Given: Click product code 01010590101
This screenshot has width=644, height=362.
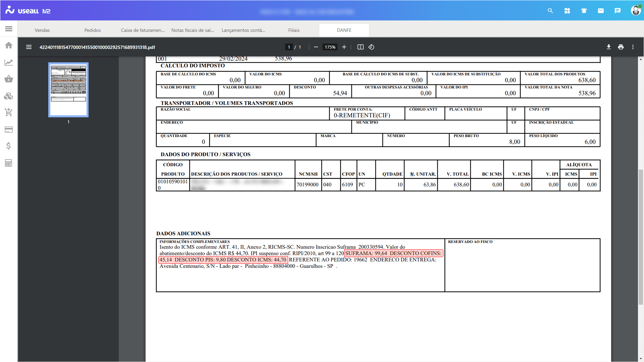Looking at the screenshot, I should coord(173,182).
